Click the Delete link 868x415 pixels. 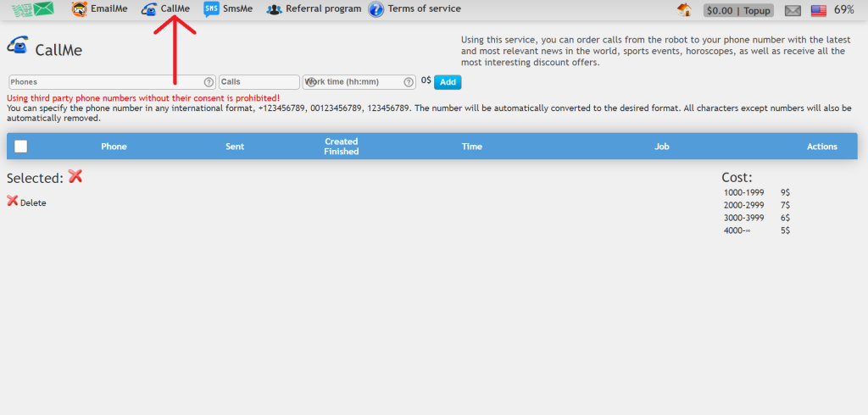(x=33, y=203)
